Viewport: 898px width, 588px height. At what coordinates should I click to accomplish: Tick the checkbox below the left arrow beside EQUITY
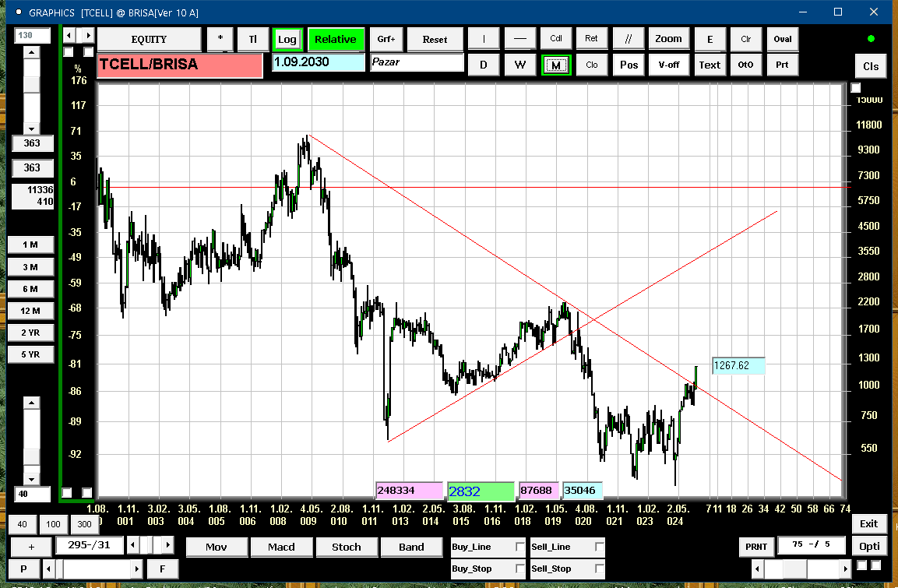(x=69, y=52)
